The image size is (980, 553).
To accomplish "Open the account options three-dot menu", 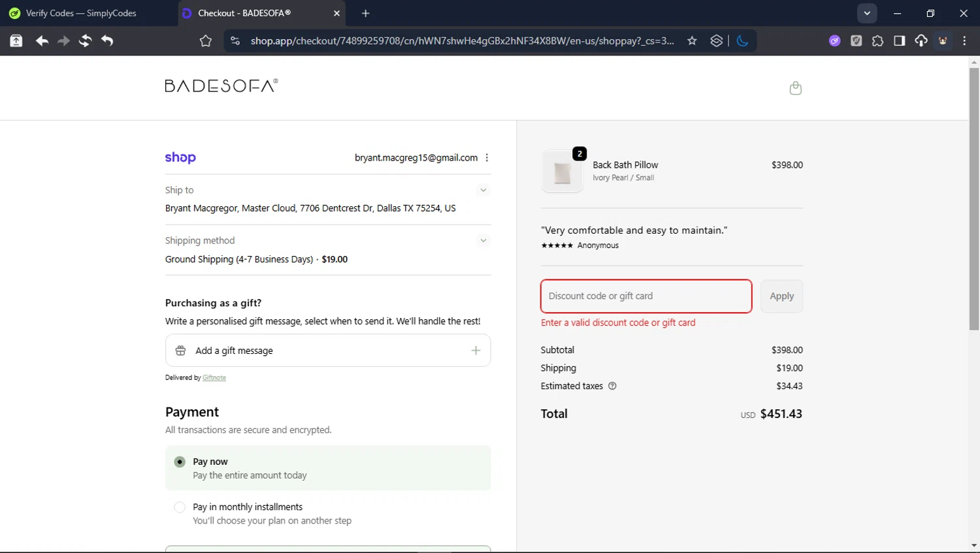I will point(487,158).
